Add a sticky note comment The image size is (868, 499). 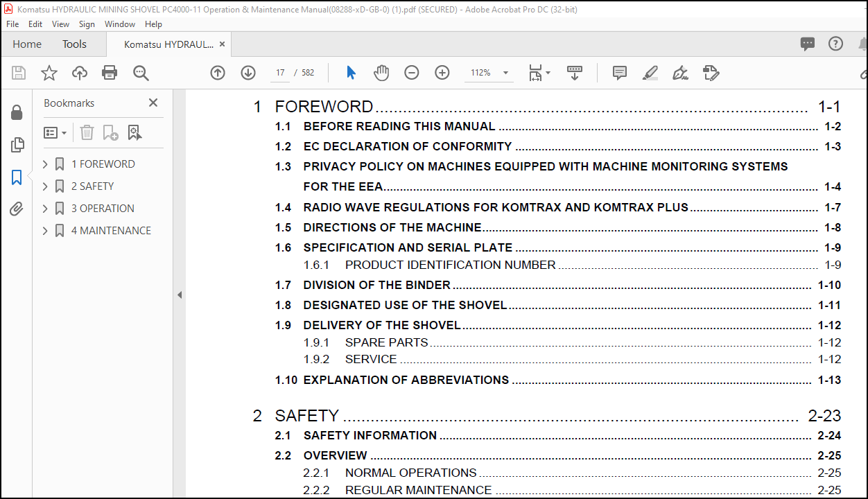[x=620, y=73]
